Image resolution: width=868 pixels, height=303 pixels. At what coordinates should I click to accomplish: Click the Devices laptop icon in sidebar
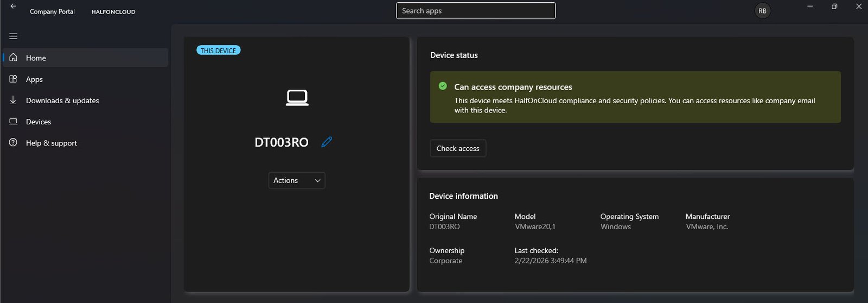pos(14,122)
